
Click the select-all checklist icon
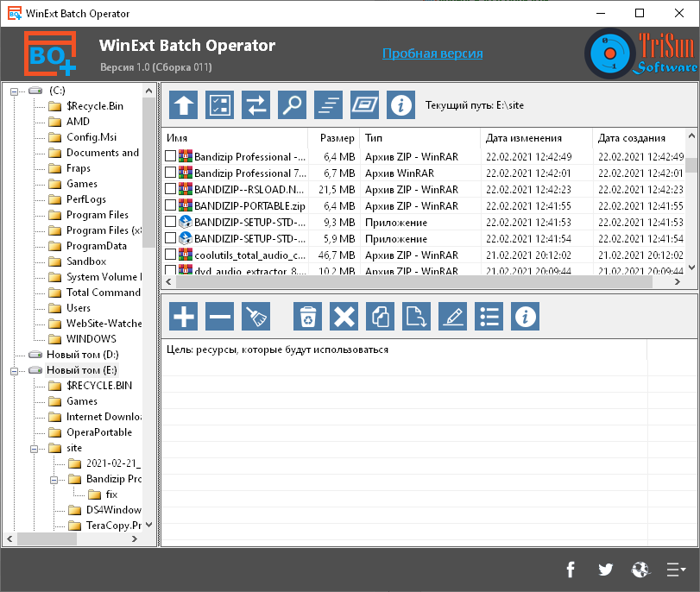point(219,105)
